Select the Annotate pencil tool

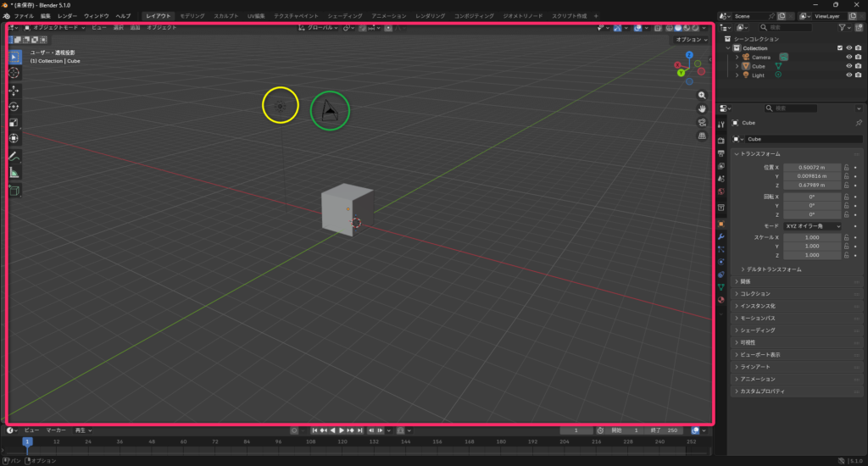click(14, 157)
